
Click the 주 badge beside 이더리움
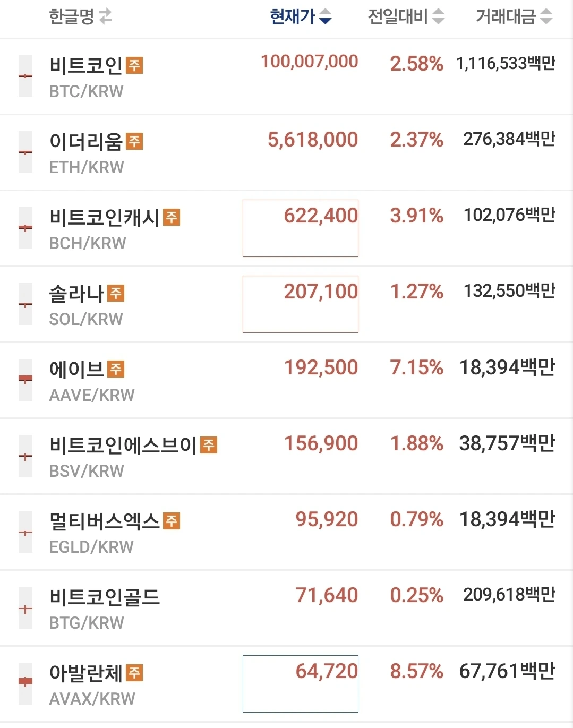(134, 141)
